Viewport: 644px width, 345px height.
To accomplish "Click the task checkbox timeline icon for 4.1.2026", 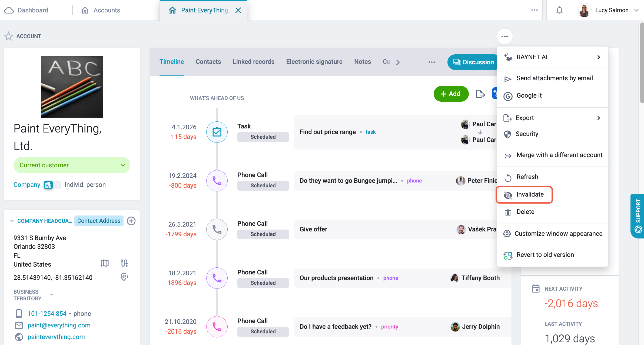I will coord(217,132).
